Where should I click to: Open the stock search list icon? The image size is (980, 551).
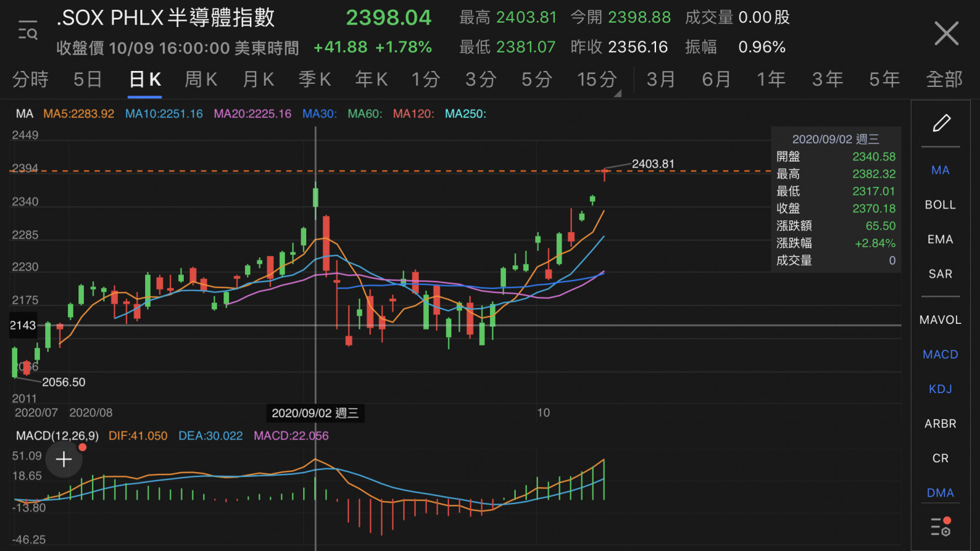(x=28, y=31)
